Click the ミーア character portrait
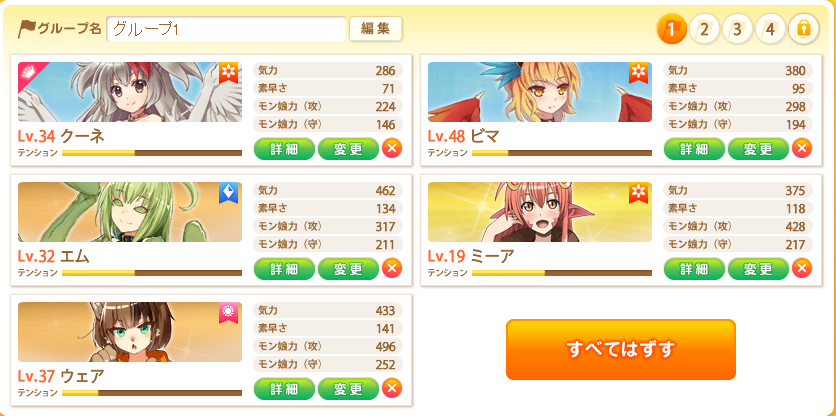836x416 pixels. (540, 212)
